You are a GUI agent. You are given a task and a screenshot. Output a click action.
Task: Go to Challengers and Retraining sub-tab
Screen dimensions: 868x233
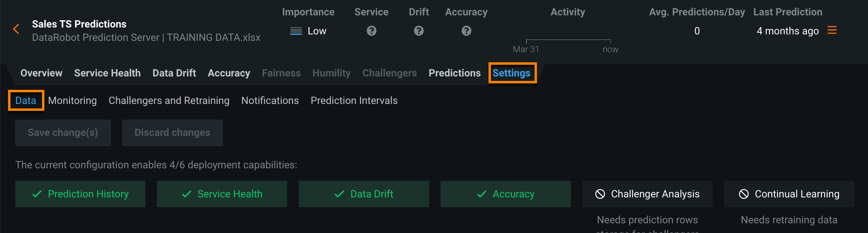pyautogui.click(x=169, y=101)
